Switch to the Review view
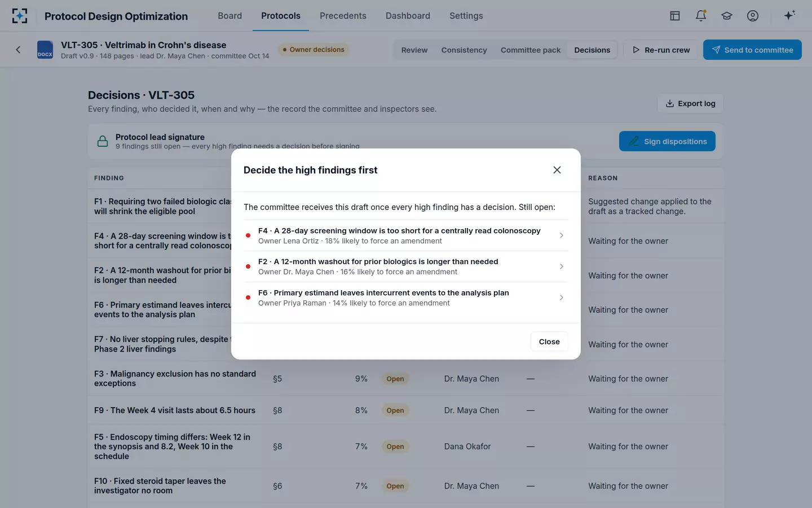This screenshot has height=508, width=812. point(414,50)
